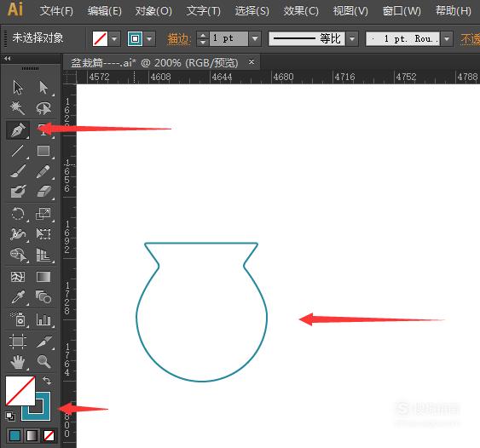Close the 盆栽篇 document tab

point(252,62)
